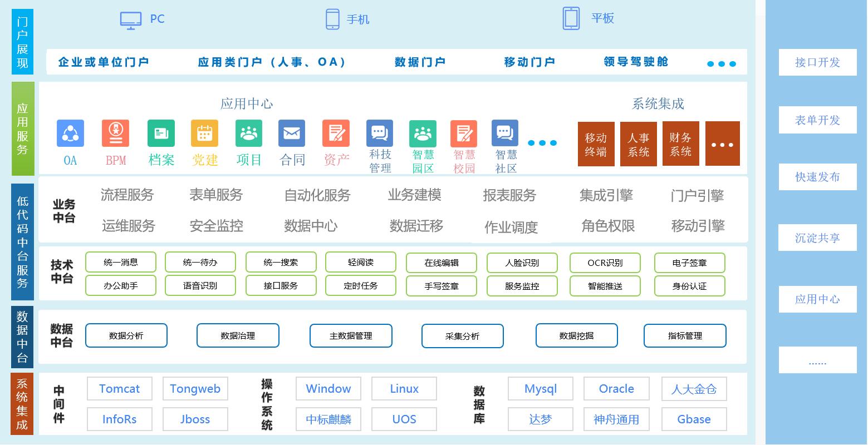
Task: Click the 角色权限 text
Action: tap(608, 226)
